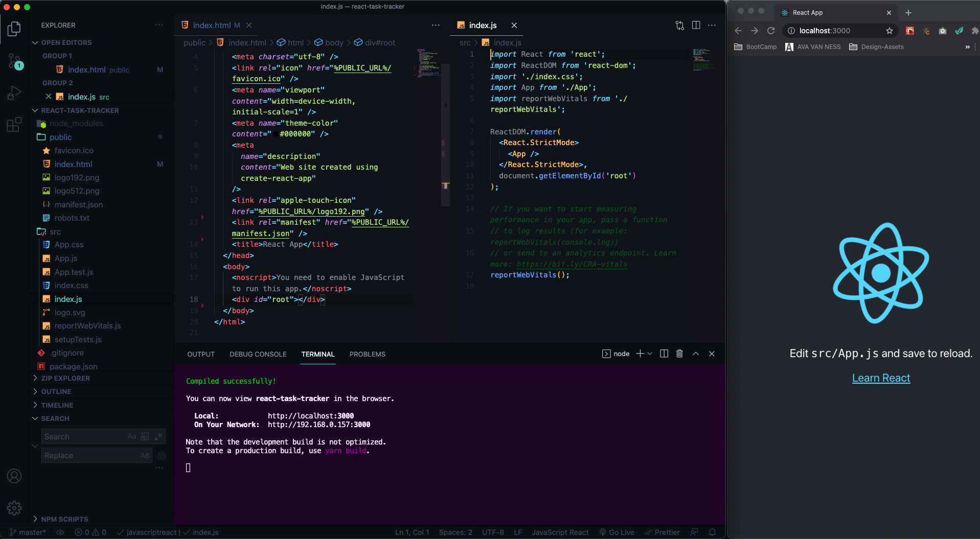Click the Learn React link in browser
Viewport: 980px width, 539px height.
(x=881, y=378)
